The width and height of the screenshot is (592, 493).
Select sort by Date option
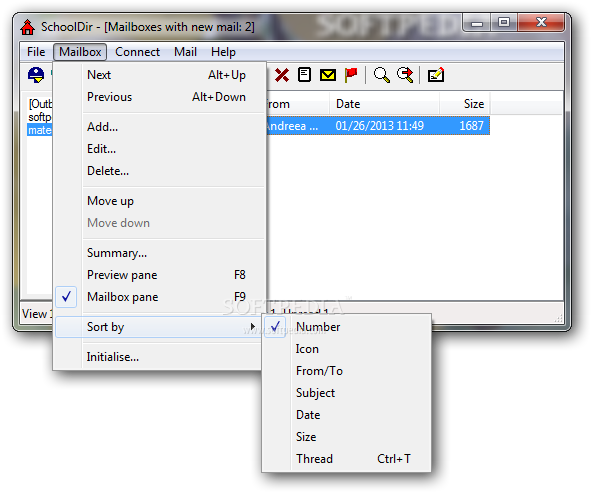347,415
